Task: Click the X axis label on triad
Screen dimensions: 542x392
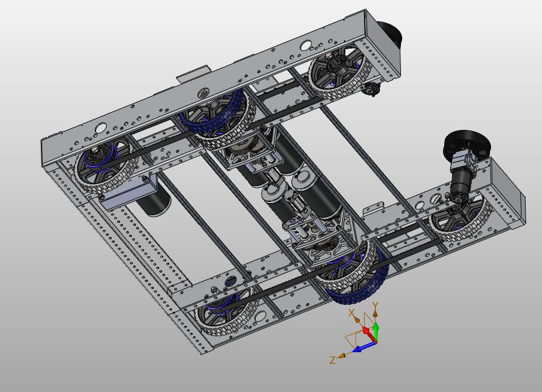Action: [352, 313]
